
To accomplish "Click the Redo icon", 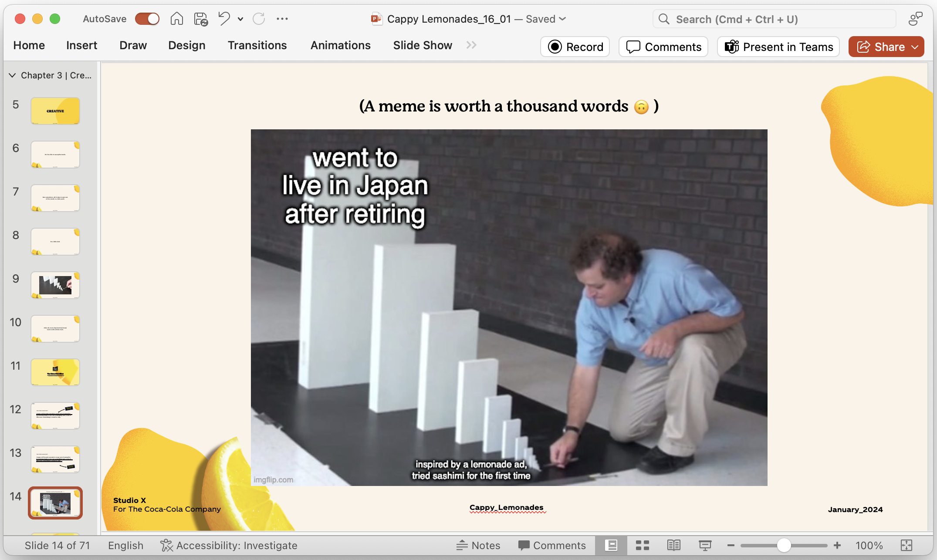I will (x=259, y=19).
